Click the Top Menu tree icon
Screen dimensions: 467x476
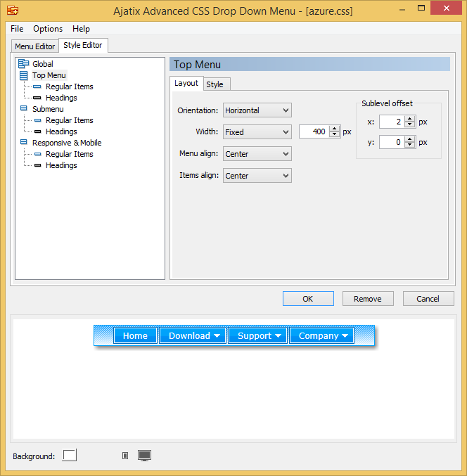pyautogui.click(x=23, y=75)
